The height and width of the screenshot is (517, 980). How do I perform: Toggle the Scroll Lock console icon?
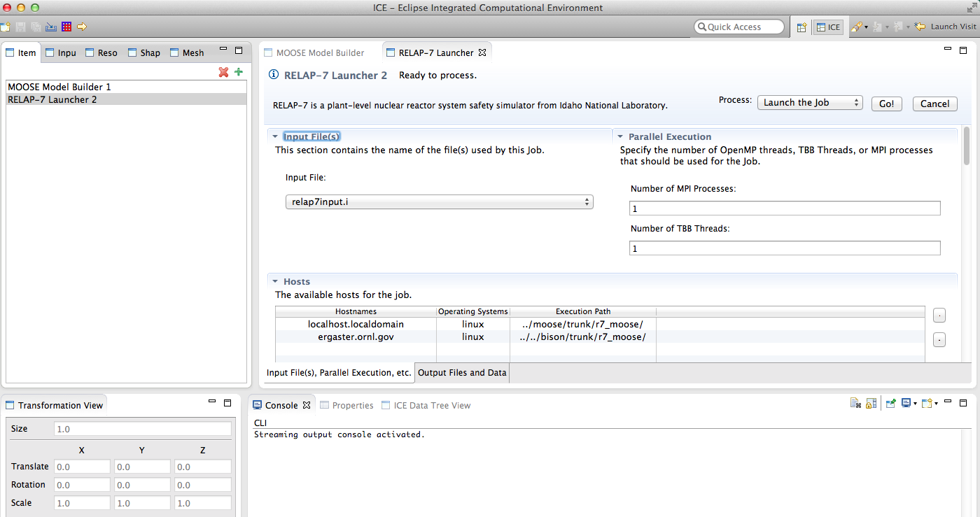871,403
